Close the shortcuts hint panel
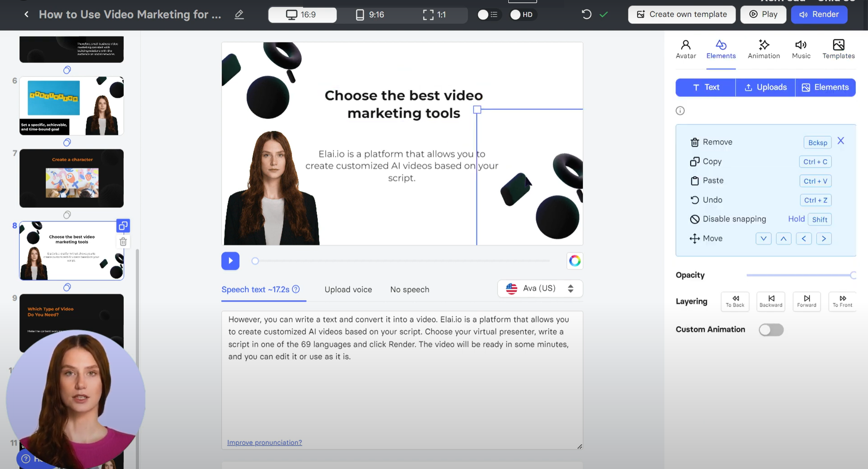868x469 pixels. click(x=841, y=141)
